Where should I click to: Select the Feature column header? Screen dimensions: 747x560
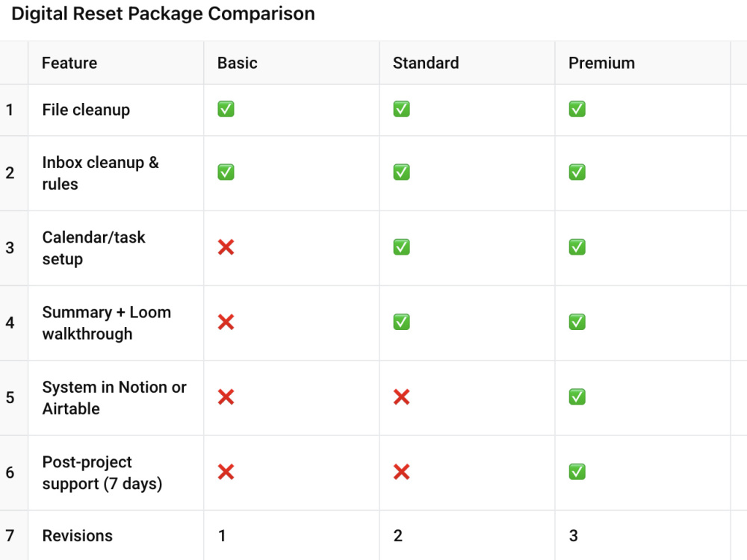(116, 63)
